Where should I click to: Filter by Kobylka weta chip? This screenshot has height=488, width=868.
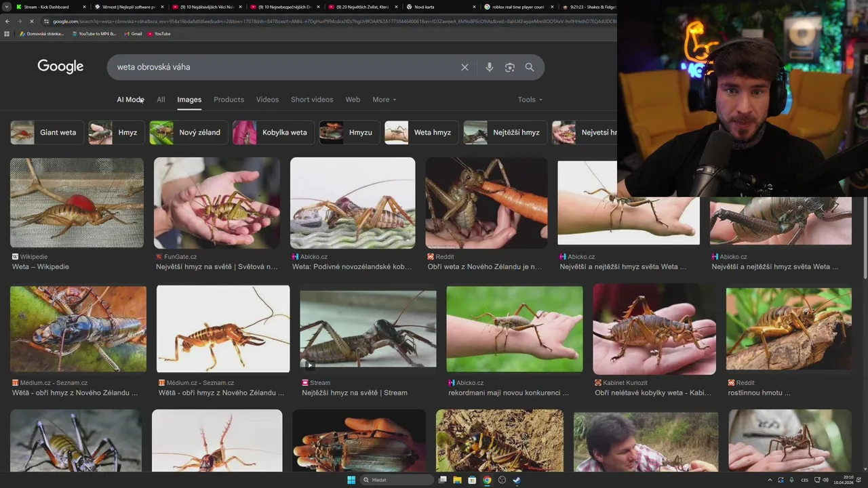click(x=273, y=132)
